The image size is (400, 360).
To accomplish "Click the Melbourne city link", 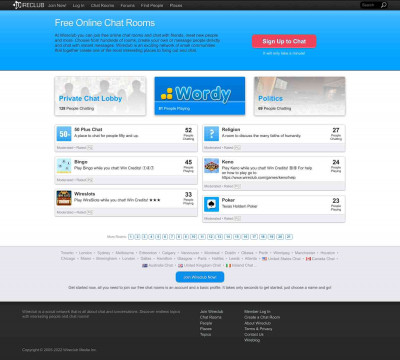I will 124,253.
